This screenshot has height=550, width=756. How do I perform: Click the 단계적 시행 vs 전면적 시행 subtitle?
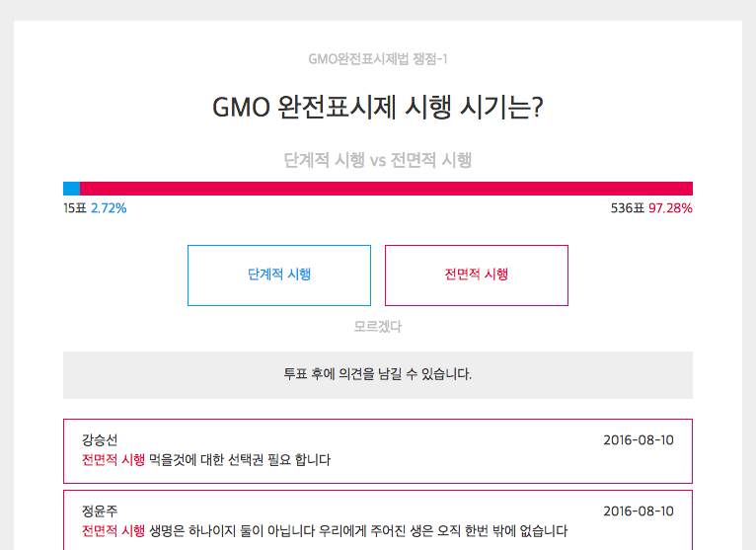378,160
